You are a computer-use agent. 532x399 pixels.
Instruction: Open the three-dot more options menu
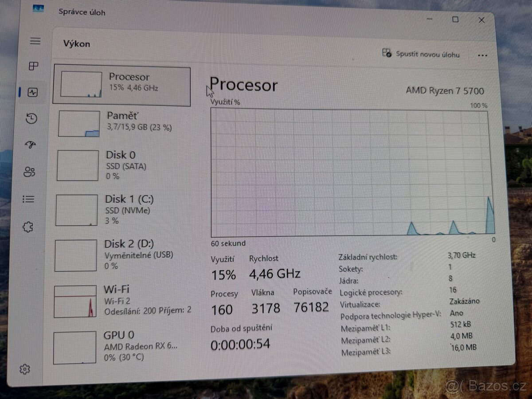coord(482,55)
